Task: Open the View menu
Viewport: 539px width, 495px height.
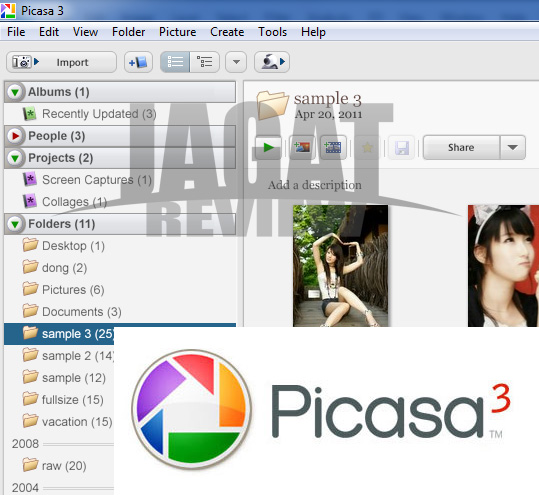Action: click(x=85, y=32)
